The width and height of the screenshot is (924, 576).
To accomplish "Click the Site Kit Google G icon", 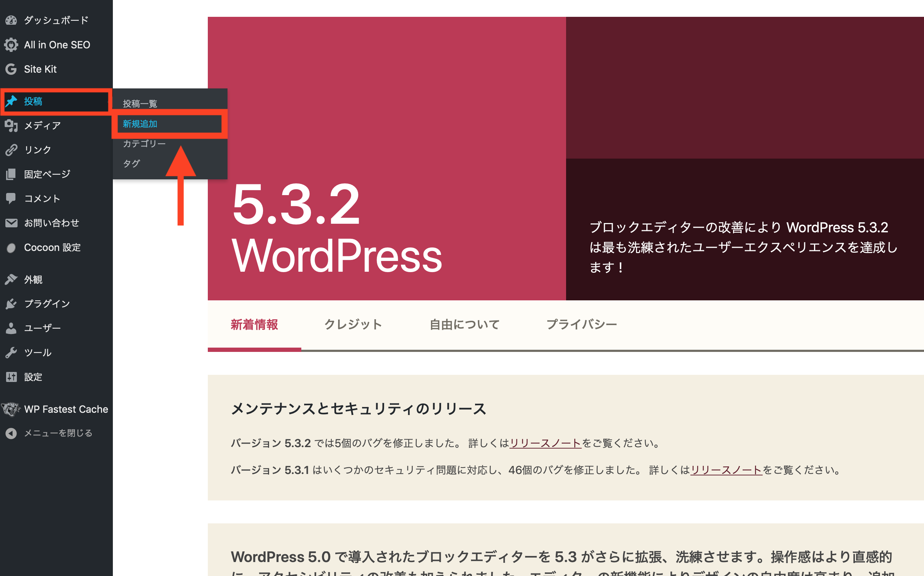I will point(11,69).
